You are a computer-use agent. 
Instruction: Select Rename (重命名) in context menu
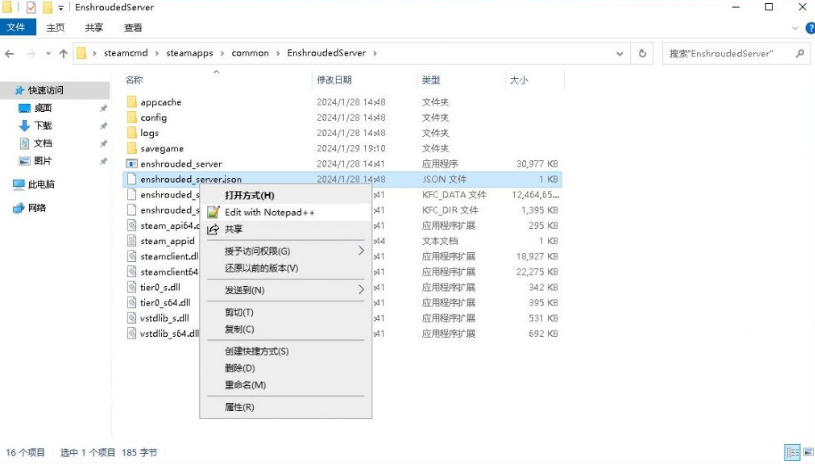coord(245,385)
